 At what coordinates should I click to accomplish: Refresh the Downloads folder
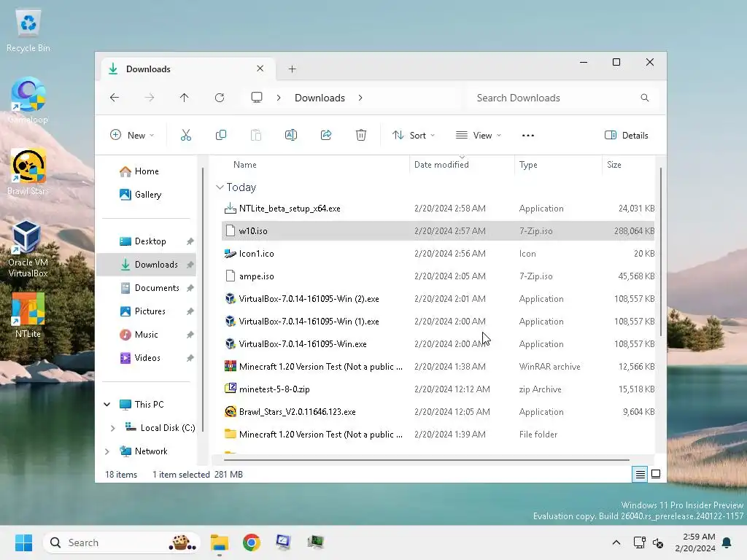(x=219, y=98)
